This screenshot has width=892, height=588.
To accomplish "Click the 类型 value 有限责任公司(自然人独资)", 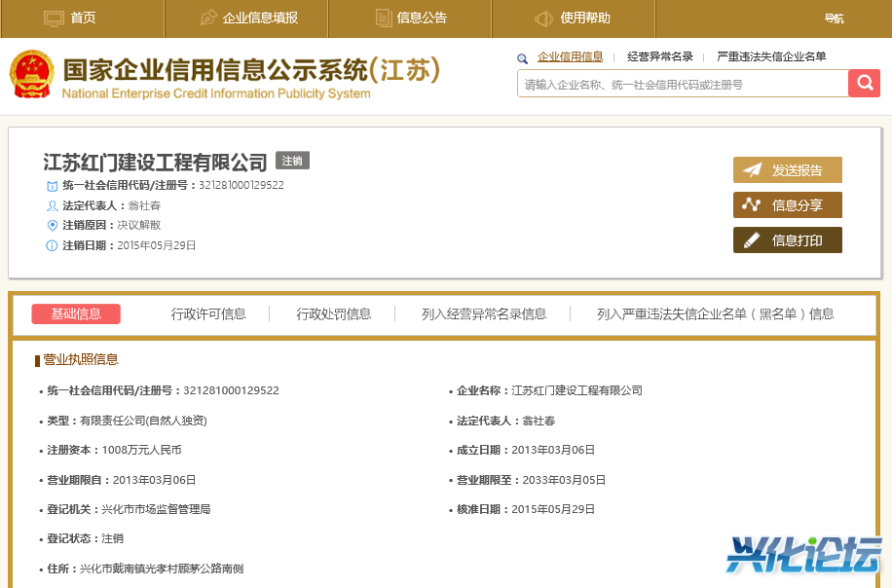I will 143,421.
